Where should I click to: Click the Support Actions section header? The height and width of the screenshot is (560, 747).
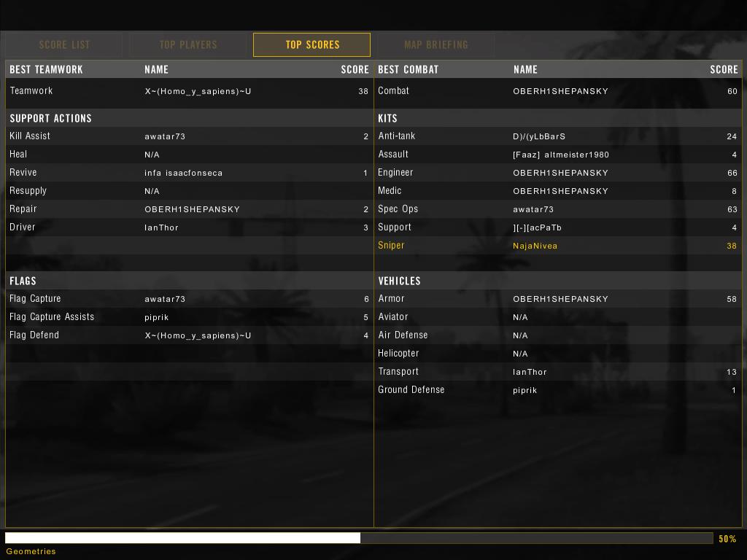(50, 118)
